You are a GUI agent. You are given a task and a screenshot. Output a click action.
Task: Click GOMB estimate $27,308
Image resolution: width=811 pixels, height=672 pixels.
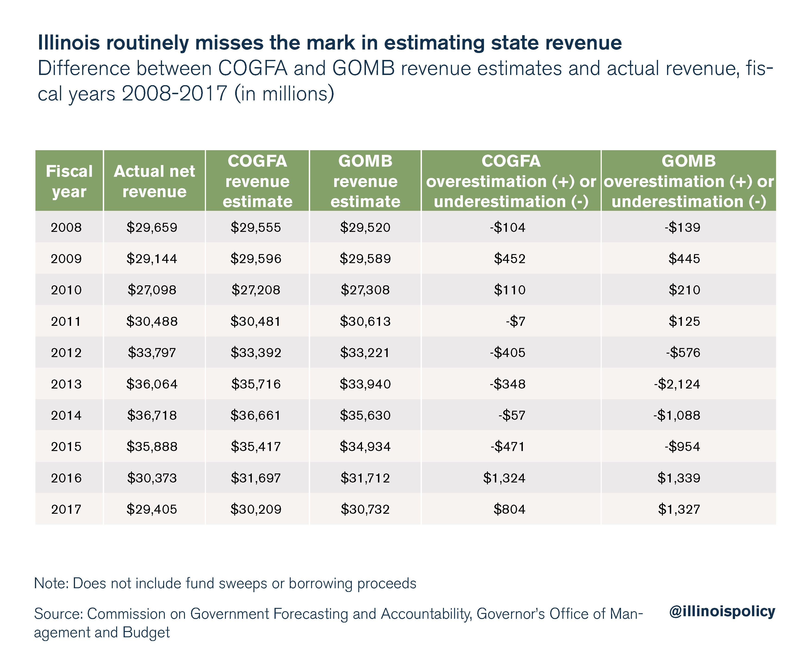(365, 290)
